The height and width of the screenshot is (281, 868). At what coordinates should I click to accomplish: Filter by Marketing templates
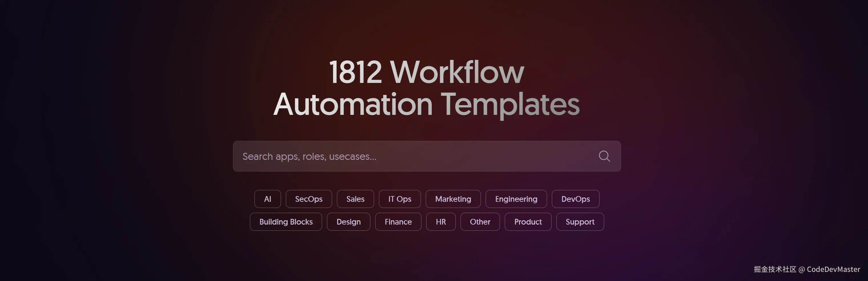pyautogui.click(x=453, y=199)
